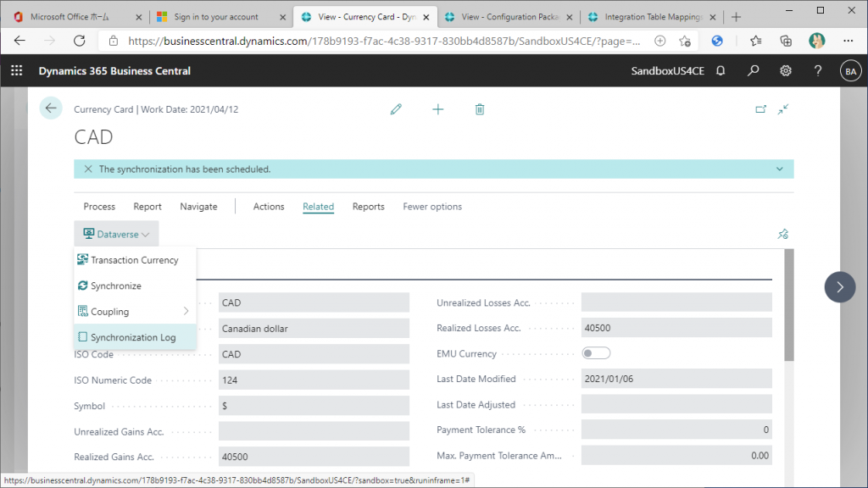
Task: Close the Sign in to your account tab
Action: (282, 17)
